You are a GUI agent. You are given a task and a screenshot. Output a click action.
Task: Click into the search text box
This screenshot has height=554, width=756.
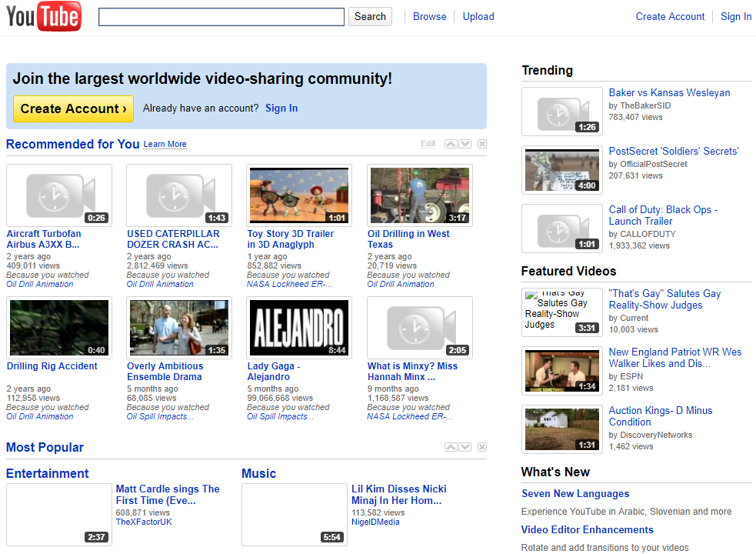[x=221, y=17]
